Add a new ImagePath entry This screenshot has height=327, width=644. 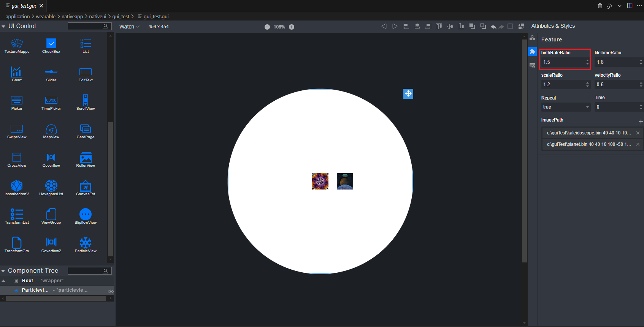pyautogui.click(x=641, y=122)
